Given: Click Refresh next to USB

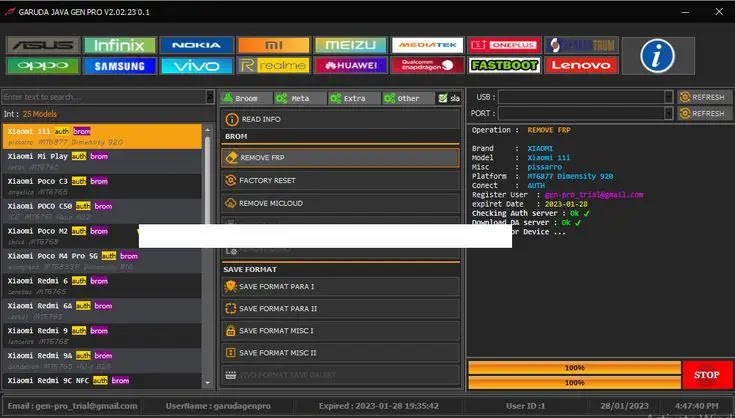Looking at the screenshot, I should (x=703, y=97).
